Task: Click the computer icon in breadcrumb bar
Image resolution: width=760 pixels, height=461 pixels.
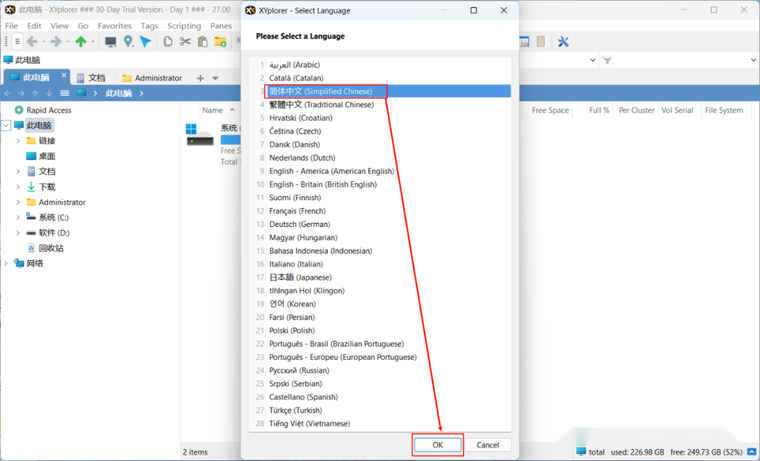Action: (81, 93)
